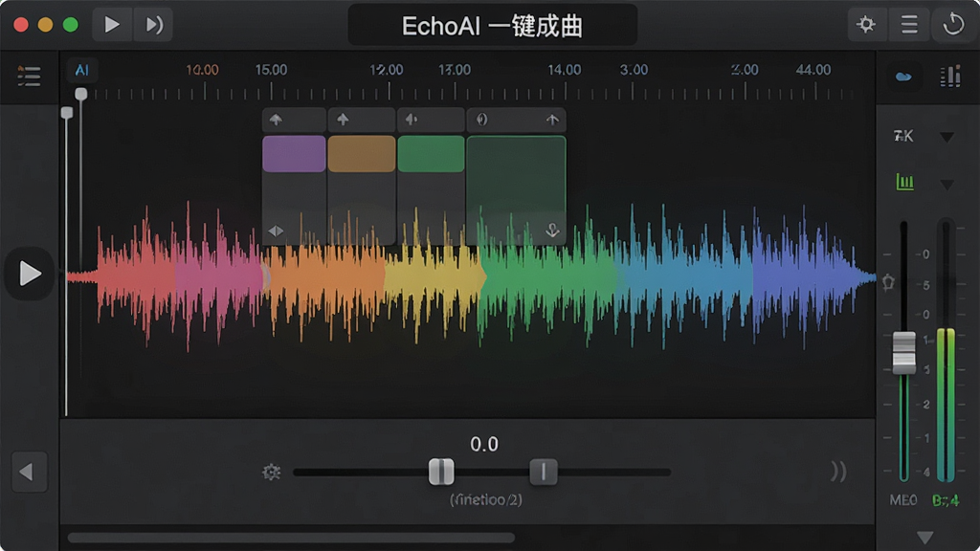
Task: Click the right handle of the bottom slider
Action: coord(544,472)
